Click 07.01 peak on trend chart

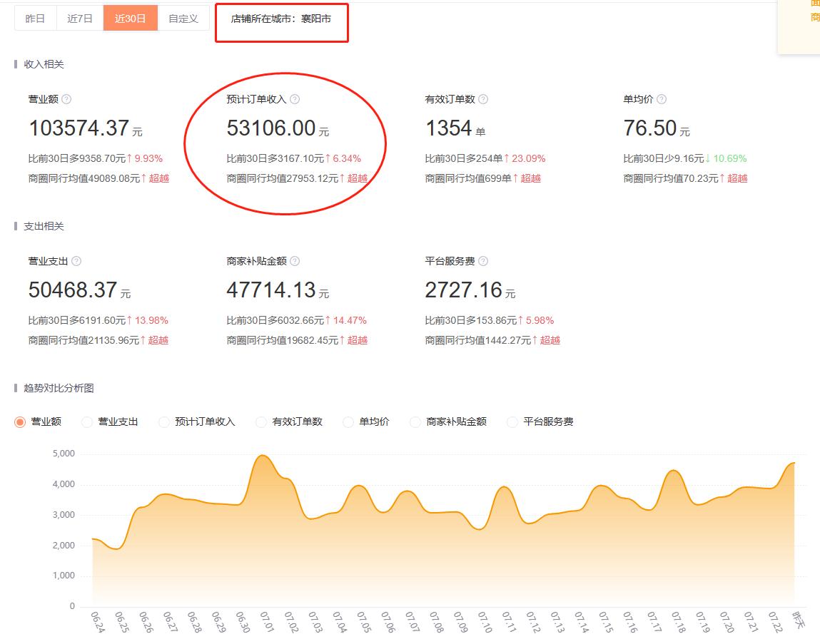tap(263, 456)
